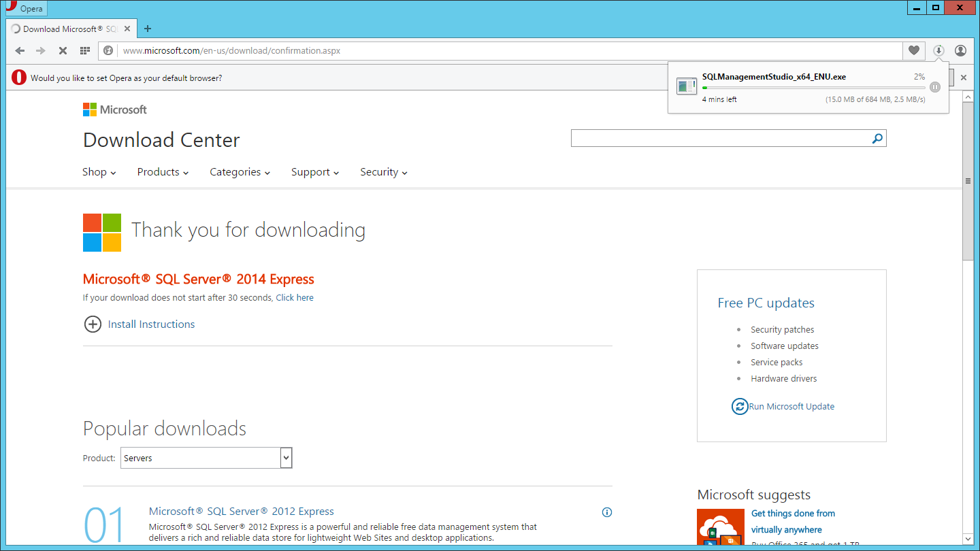Open the Install Instructions link
The width and height of the screenshot is (980, 551).
pyautogui.click(x=151, y=324)
